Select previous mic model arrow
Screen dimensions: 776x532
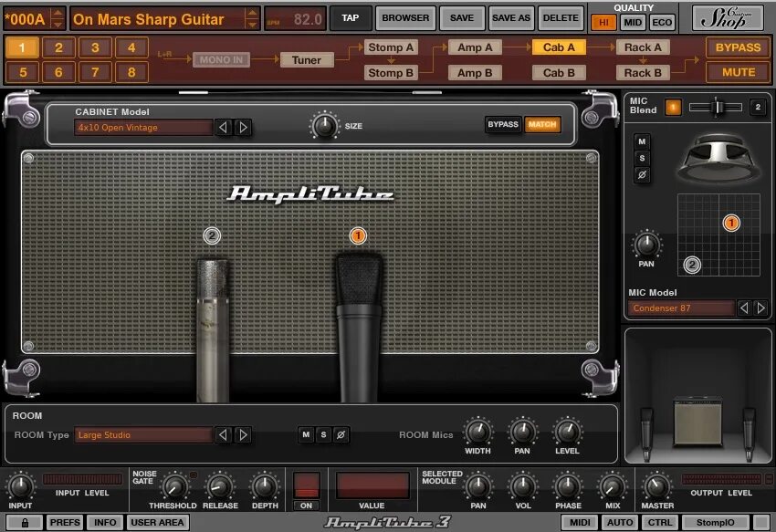pyautogui.click(x=744, y=308)
